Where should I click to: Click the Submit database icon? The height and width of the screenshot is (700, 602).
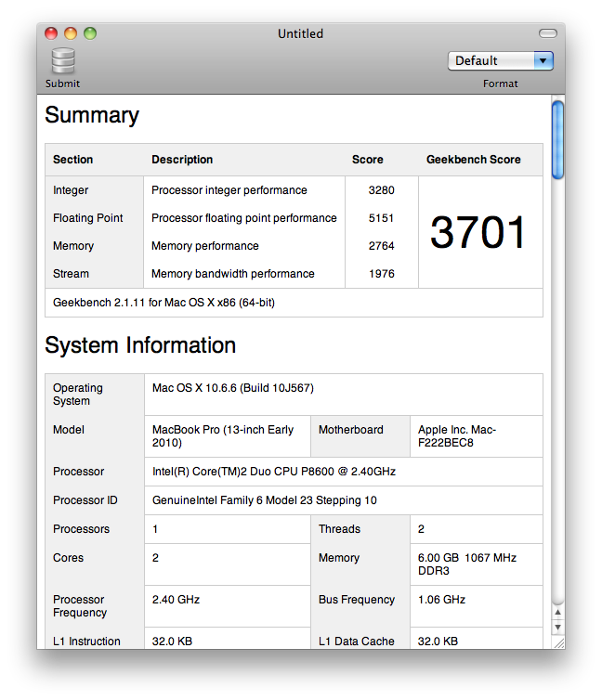(x=63, y=60)
